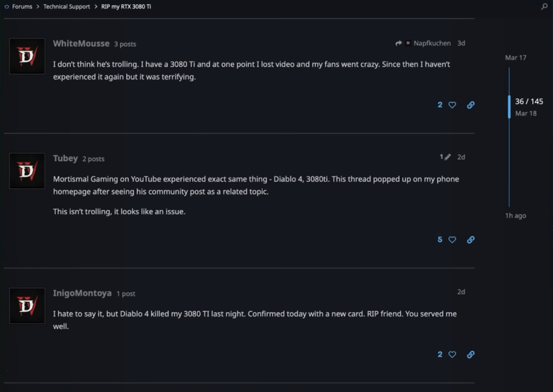Open Tubey's Diablo avatar
The image size is (553, 392).
click(27, 171)
